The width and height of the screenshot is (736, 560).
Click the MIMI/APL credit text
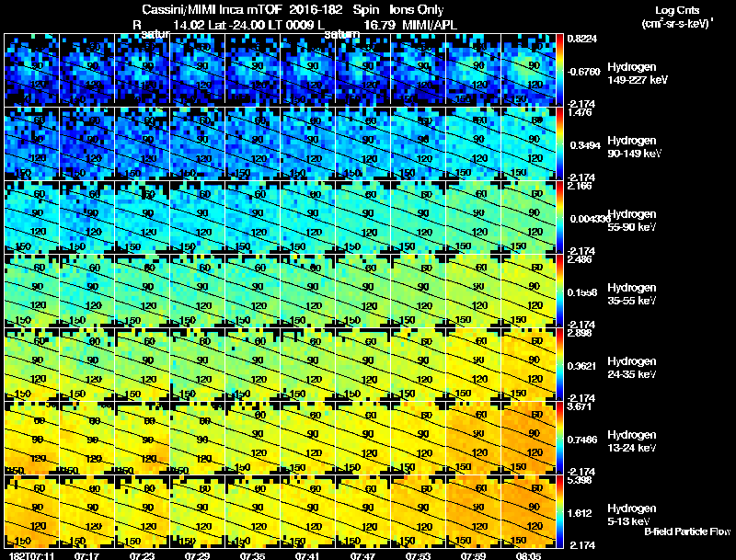coord(430,25)
